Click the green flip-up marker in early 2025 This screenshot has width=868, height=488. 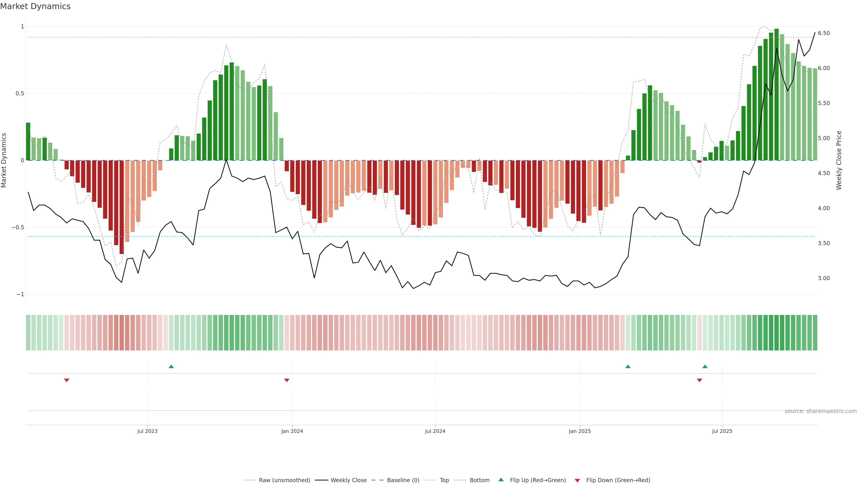click(x=628, y=366)
